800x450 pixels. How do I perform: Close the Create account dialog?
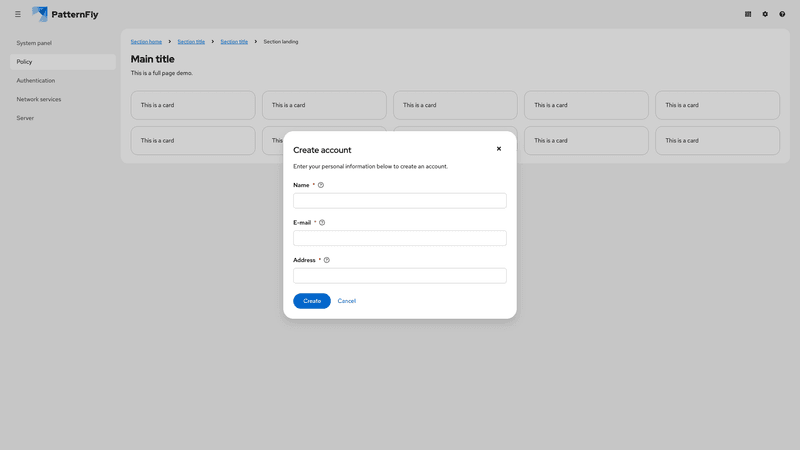[x=499, y=149]
